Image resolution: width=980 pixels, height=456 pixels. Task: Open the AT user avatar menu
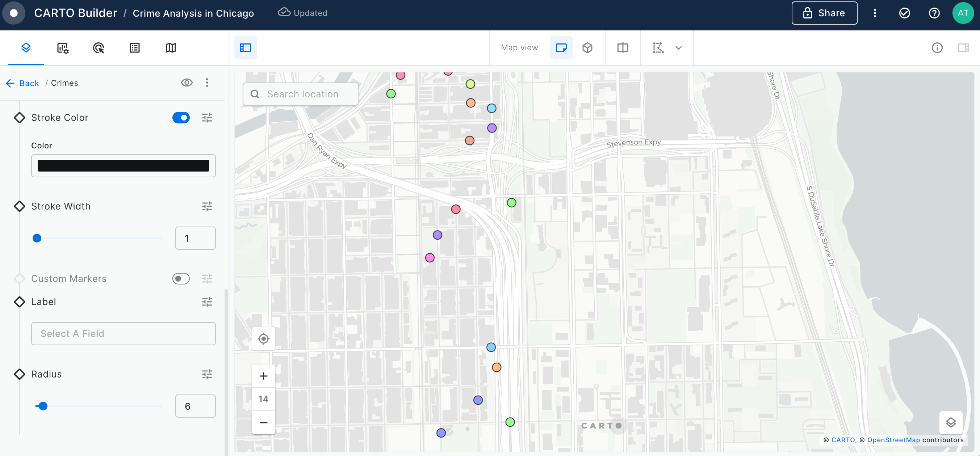(963, 13)
